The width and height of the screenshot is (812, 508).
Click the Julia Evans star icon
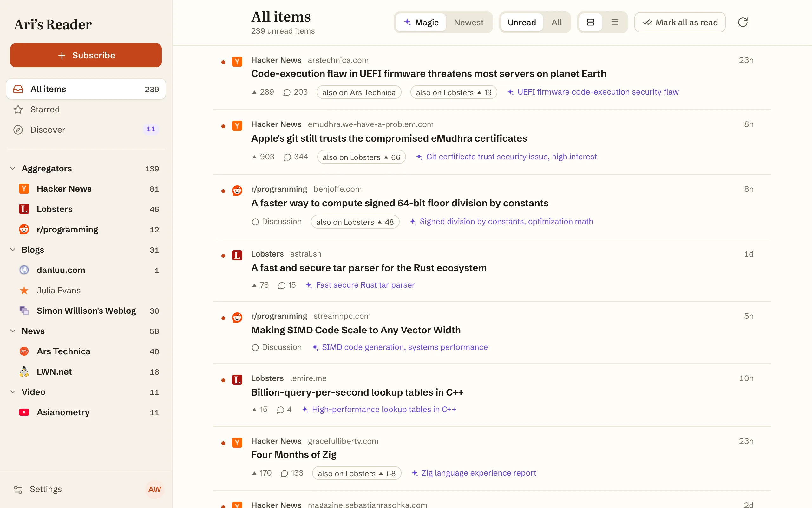pyautogui.click(x=24, y=290)
